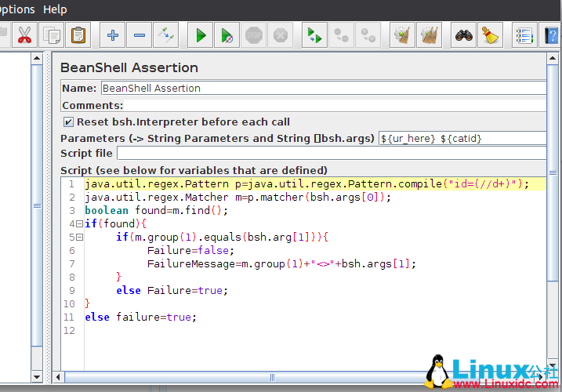Collapse all nodes with minus icon
Image resolution: width=562 pixels, height=392 pixels.
[139, 35]
